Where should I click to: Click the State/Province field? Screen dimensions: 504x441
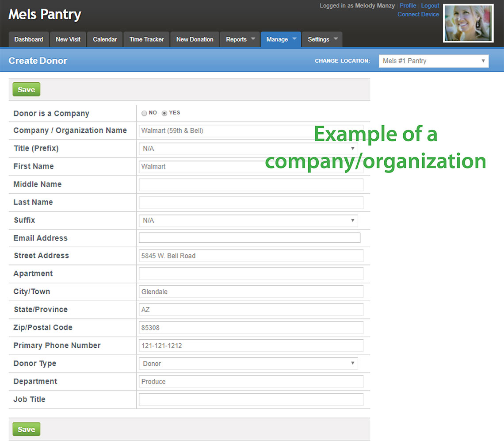(251, 310)
